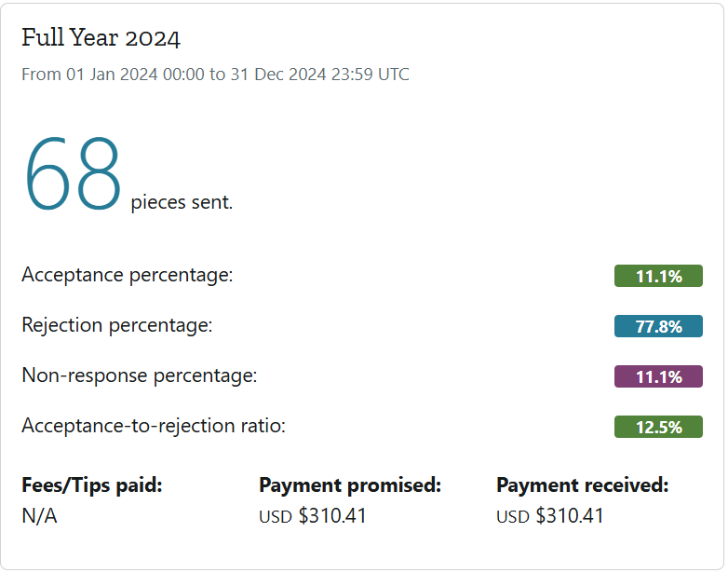Click the "Full Year 2024" heading

101,38
